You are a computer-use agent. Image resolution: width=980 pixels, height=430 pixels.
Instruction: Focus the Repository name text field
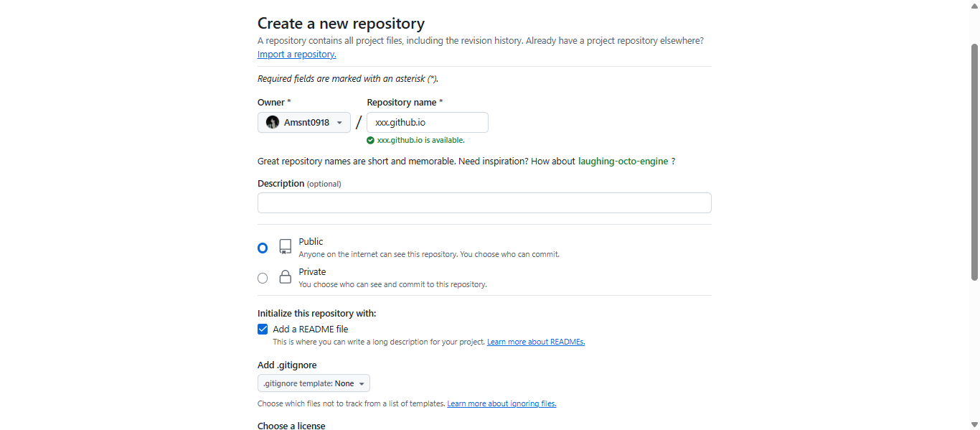pyautogui.click(x=428, y=123)
